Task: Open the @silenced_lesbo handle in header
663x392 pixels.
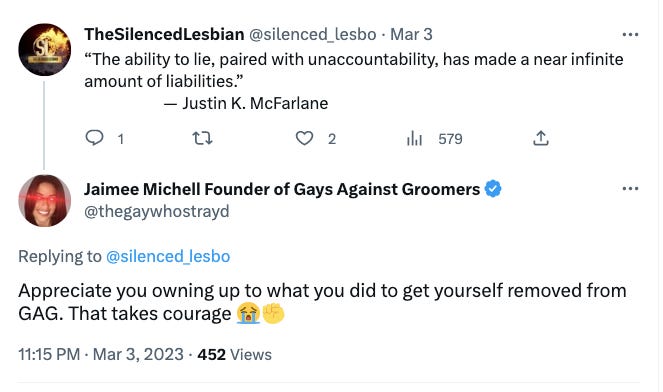Action: pyautogui.click(x=312, y=34)
